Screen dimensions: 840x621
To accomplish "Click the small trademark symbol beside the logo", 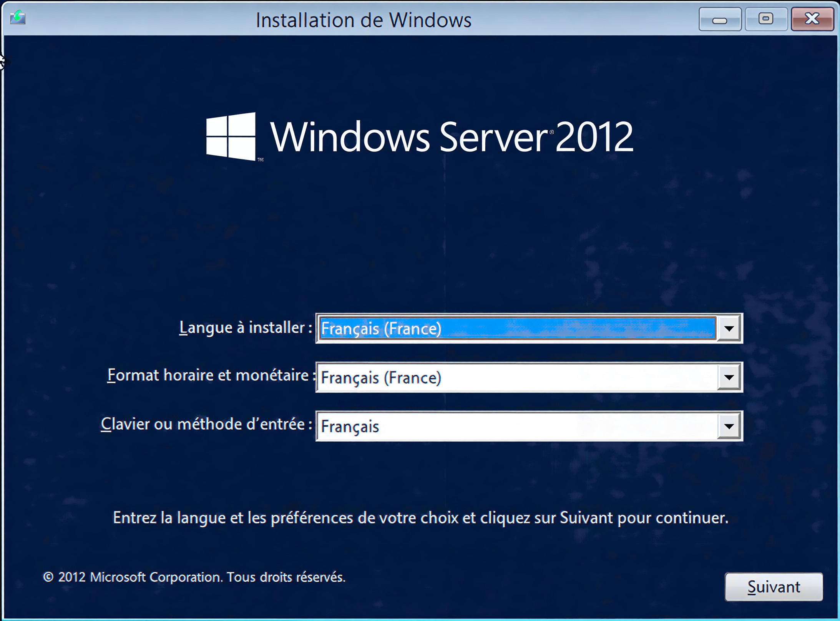I will (261, 159).
